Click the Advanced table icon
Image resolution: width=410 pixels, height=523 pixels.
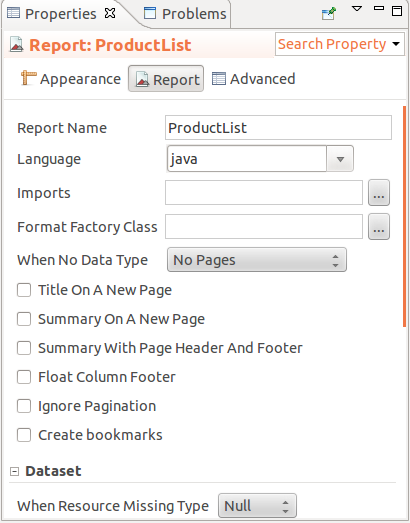(x=219, y=79)
